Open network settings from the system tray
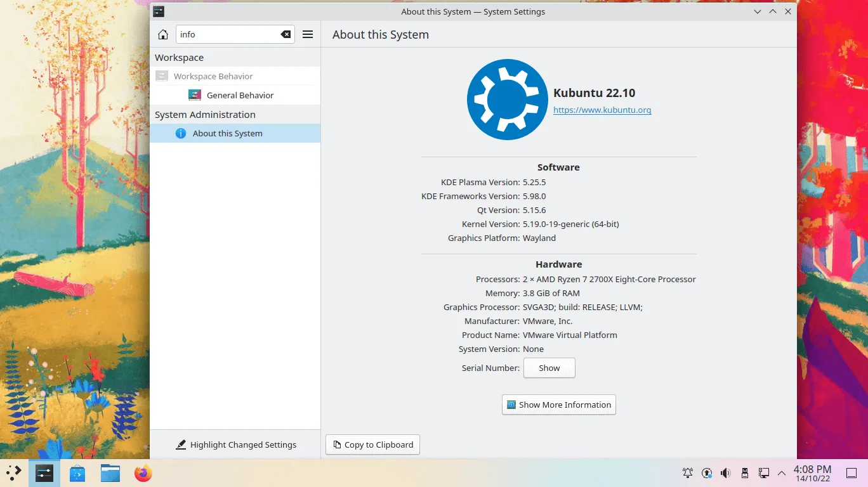868x487 pixels. click(x=763, y=473)
